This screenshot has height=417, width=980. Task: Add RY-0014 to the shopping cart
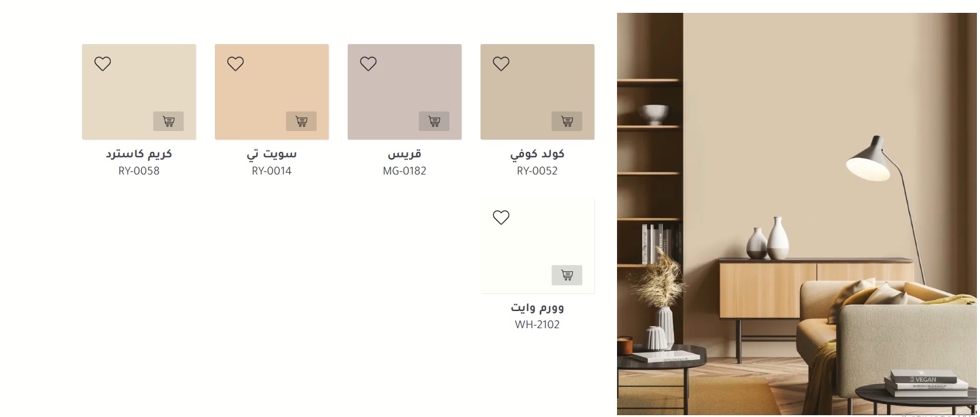[301, 121]
